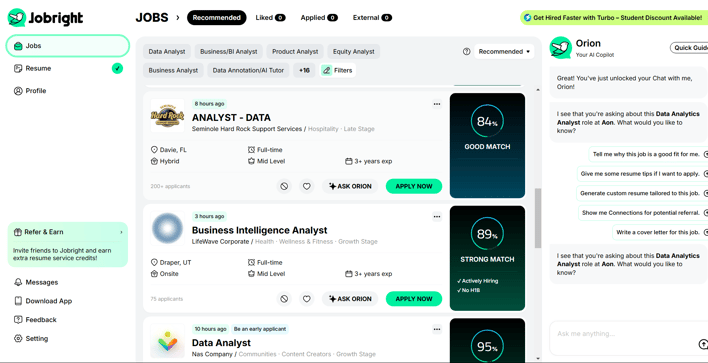This screenshot has width=708, height=363.
Task: Click the LifeWave company logo
Action: 168,228
